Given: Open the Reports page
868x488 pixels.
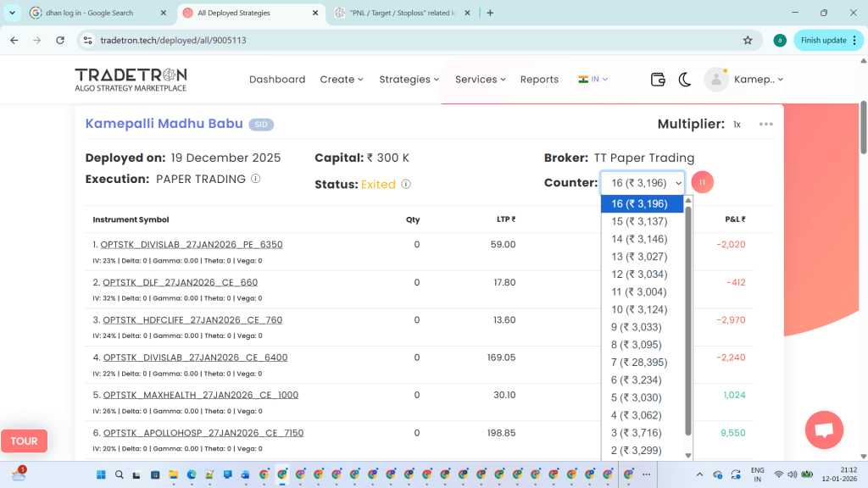Looking at the screenshot, I should tap(539, 79).
